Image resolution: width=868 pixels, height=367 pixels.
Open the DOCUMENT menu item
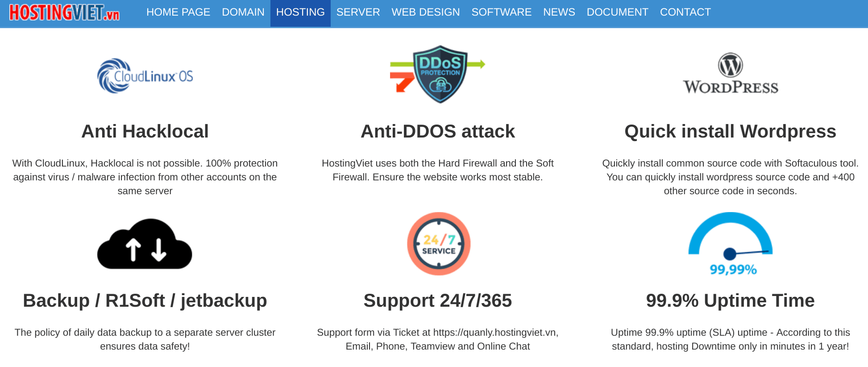(617, 13)
